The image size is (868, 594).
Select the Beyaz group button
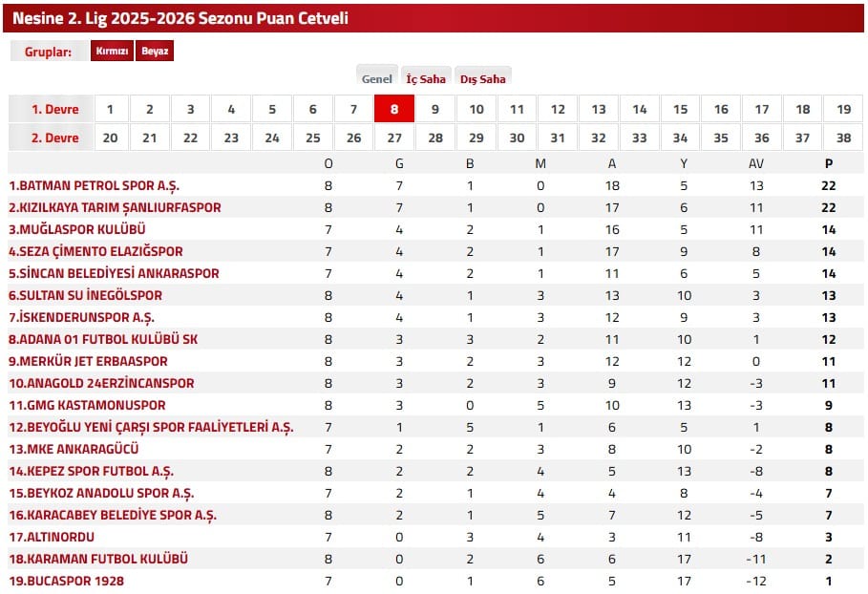[154, 52]
